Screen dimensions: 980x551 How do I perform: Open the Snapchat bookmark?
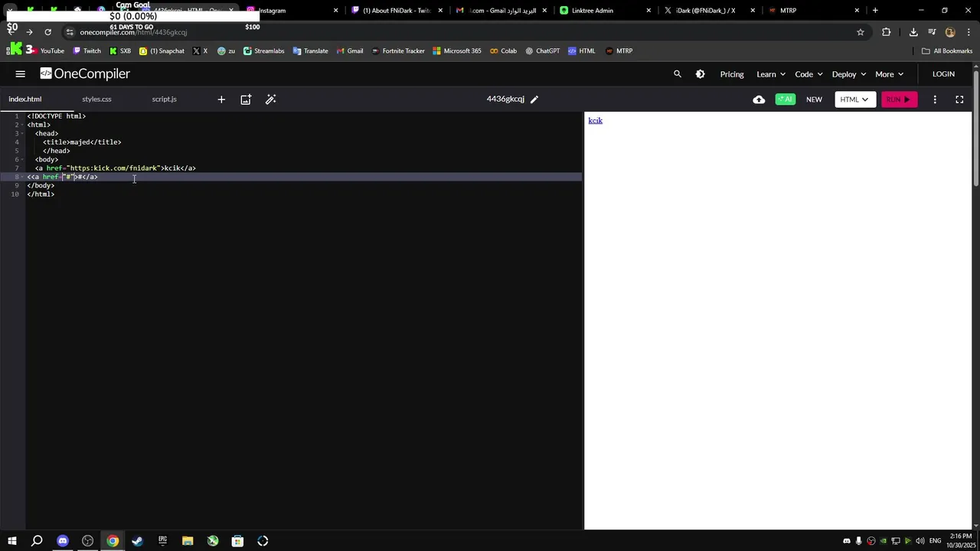click(x=162, y=51)
